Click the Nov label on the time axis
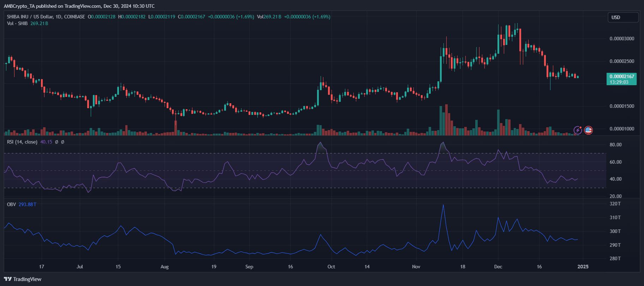 [x=416, y=267]
